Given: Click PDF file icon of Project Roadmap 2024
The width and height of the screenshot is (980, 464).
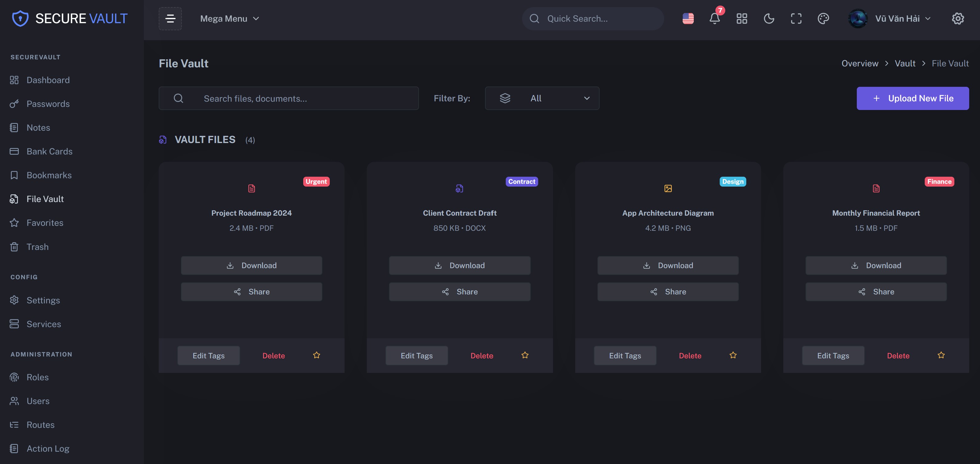Looking at the screenshot, I should click(251, 188).
